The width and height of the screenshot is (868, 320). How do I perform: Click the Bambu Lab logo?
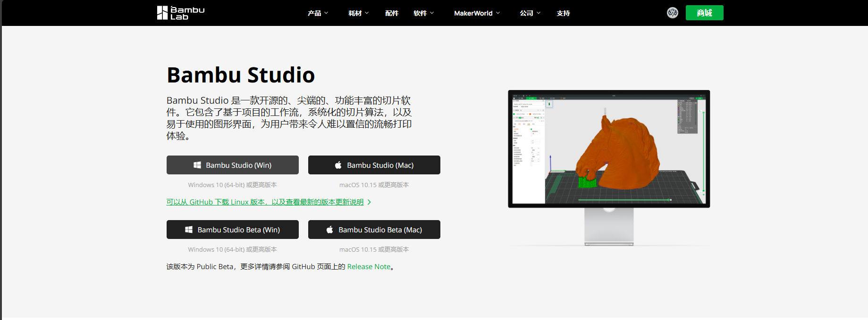point(181,13)
